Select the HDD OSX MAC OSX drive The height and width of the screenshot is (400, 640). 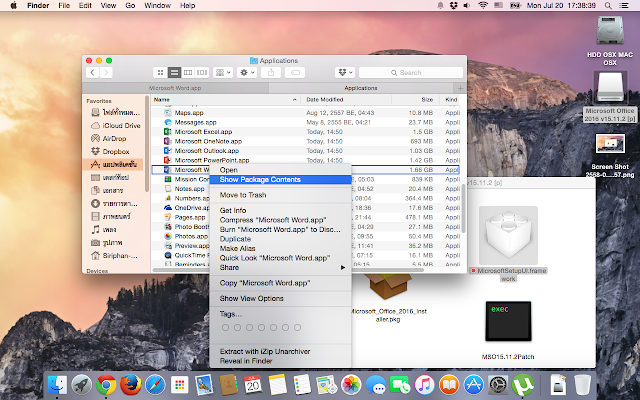point(610,30)
